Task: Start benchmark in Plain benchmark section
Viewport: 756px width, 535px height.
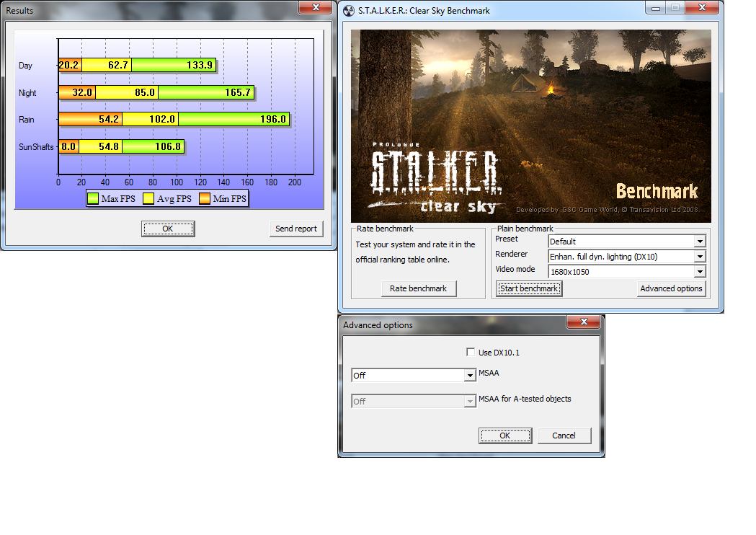Action: [x=529, y=288]
